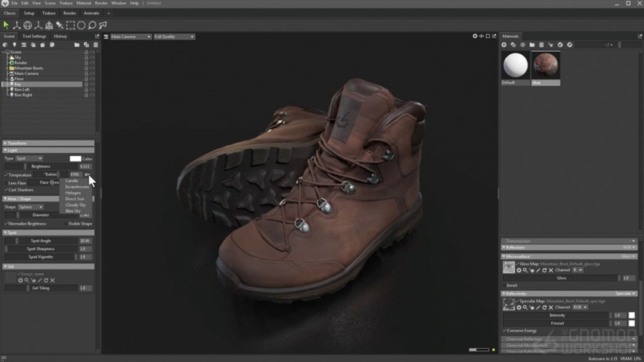Click the light Color swatch
The height and width of the screenshot is (362, 644).
pyautogui.click(x=75, y=158)
